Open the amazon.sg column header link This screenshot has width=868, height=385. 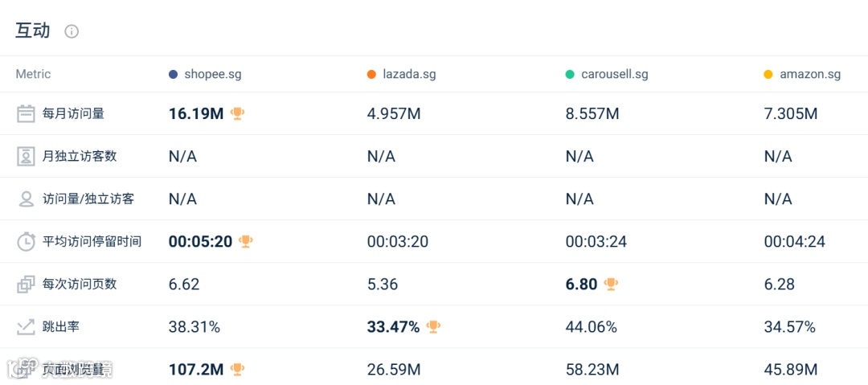click(x=810, y=74)
